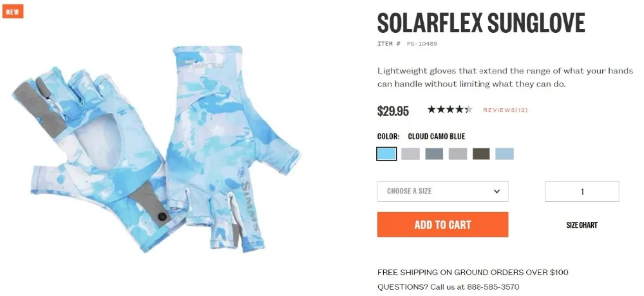Screen dimensions: 644x296
Task: Open the REVIEWS(12) link
Action: [x=505, y=110]
